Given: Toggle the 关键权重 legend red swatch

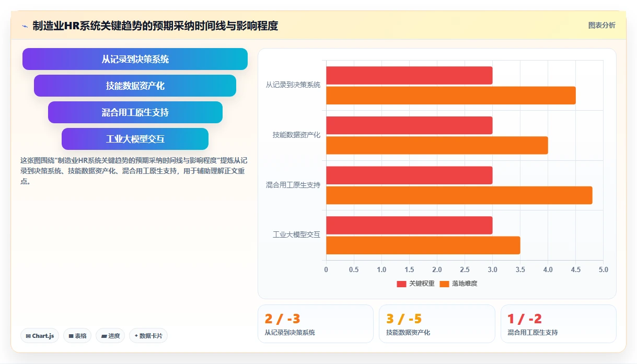Looking at the screenshot, I should (401, 284).
